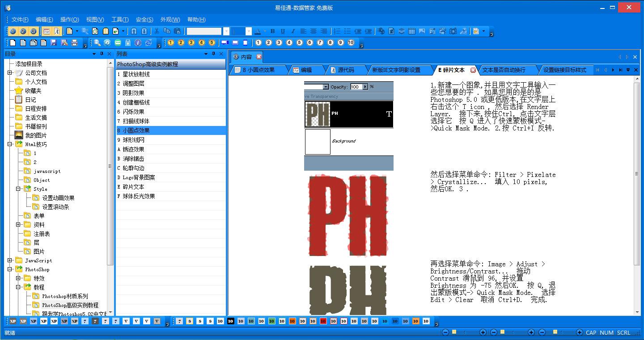644x340 pixels.
Task: Click the camera icon in the toolbar
Action: pos(453,31)
